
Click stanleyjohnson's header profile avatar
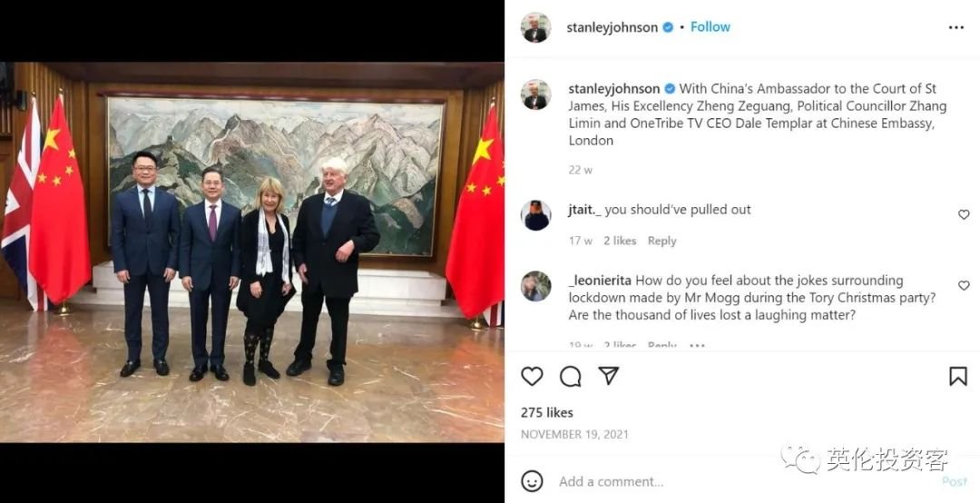coord(535,27)
